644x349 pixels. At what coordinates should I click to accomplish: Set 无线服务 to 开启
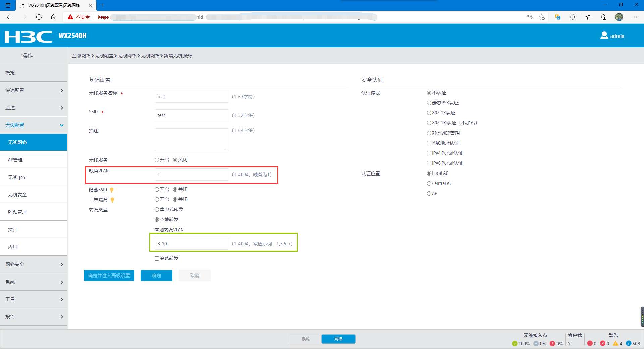(157, 160)
